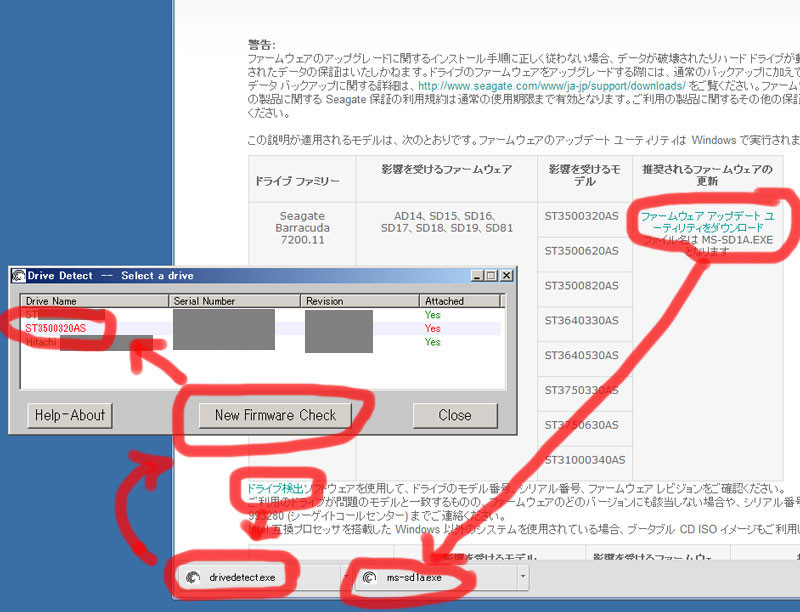Open the firmware update utility download link
Screen dimensions: 800x612
click(x=707, y=222)
